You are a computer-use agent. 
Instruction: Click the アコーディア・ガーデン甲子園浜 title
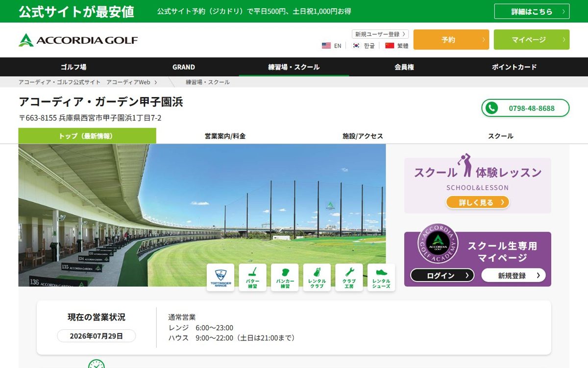coord(101,102)
